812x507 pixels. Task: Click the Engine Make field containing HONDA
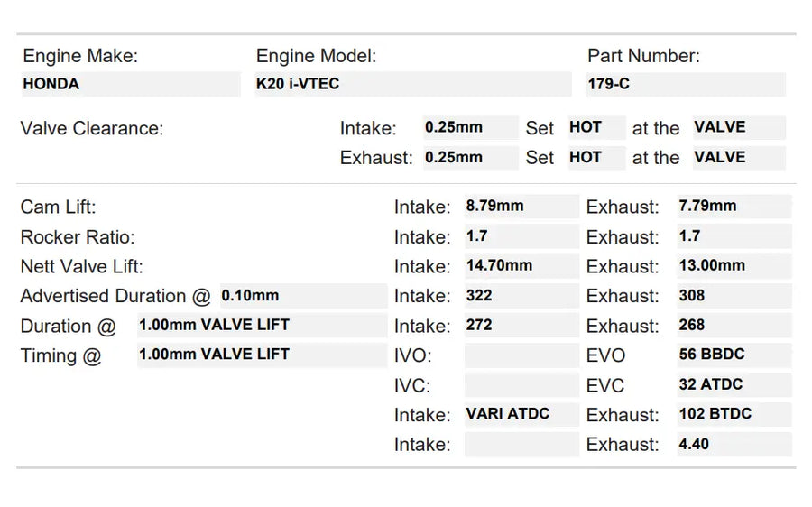(130, 84)
